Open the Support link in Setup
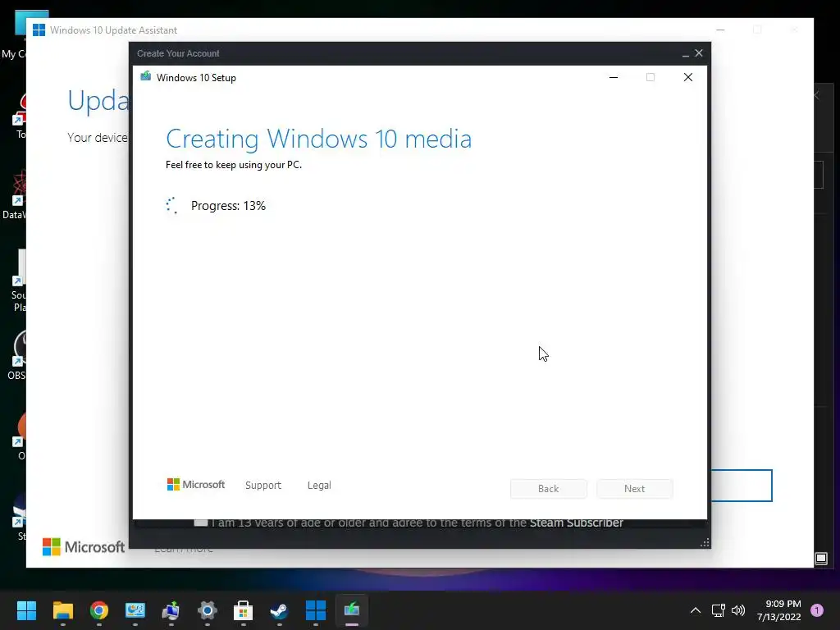 pyautogui.click(x=263, y=485)
